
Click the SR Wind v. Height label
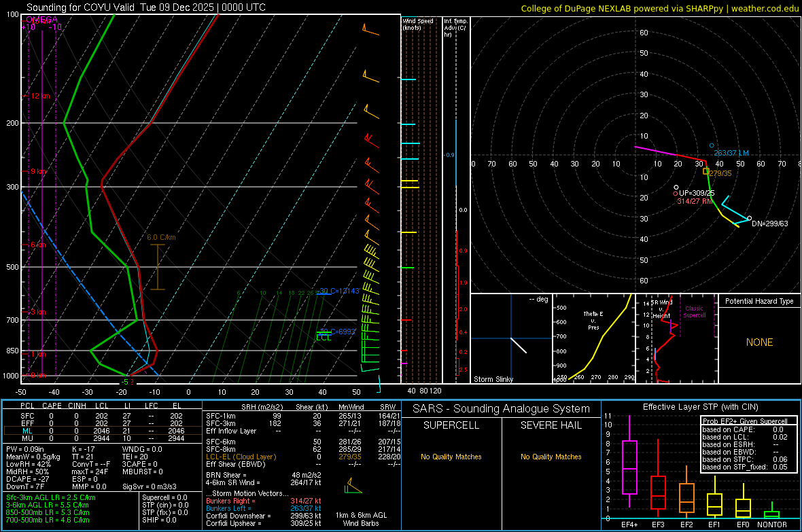click(x=661, y=309)
